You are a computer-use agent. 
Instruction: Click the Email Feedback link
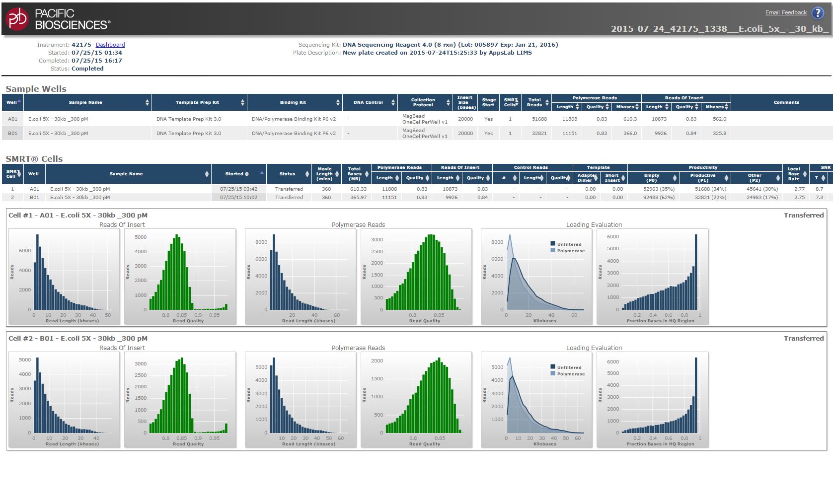coord(786,12)
